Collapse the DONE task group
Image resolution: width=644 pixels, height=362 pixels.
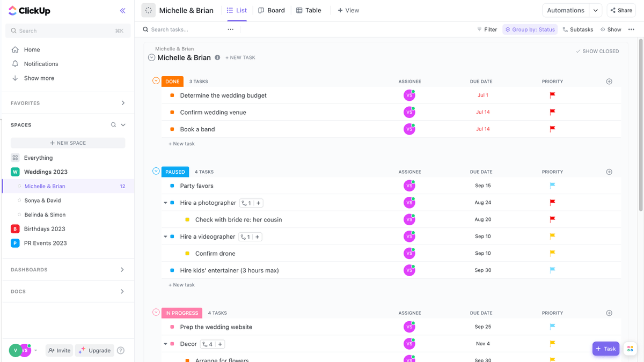click(155, 81)
